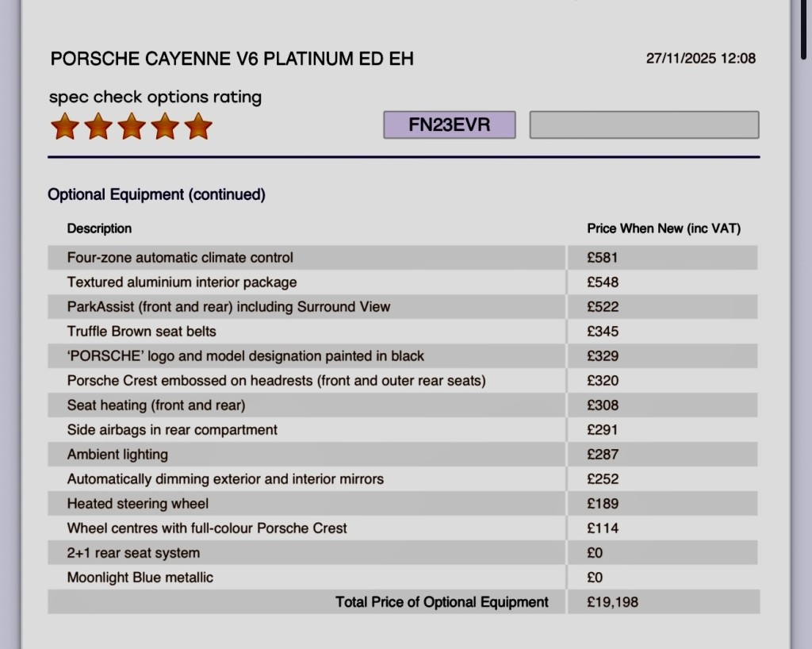Click the Porsche Cayenne V6 Platinum title
812x649 pixels.
click(x=232, y=58)
